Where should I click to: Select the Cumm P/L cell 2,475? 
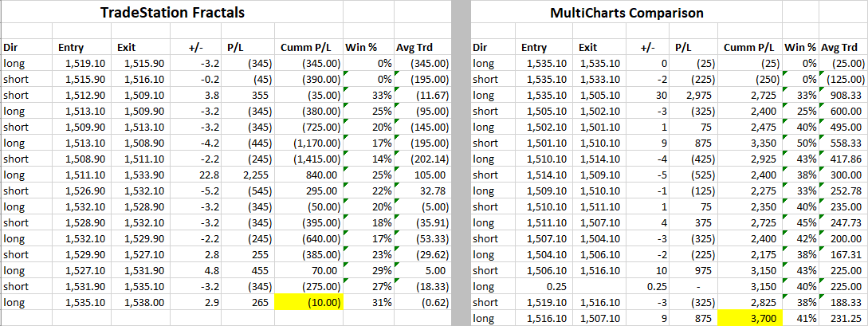coord(750,128)
